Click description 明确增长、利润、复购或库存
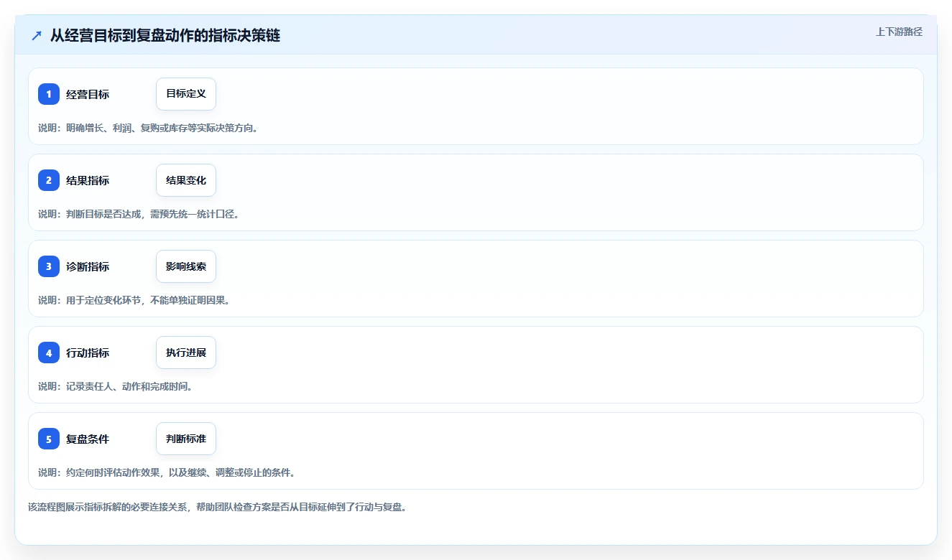 148,128
